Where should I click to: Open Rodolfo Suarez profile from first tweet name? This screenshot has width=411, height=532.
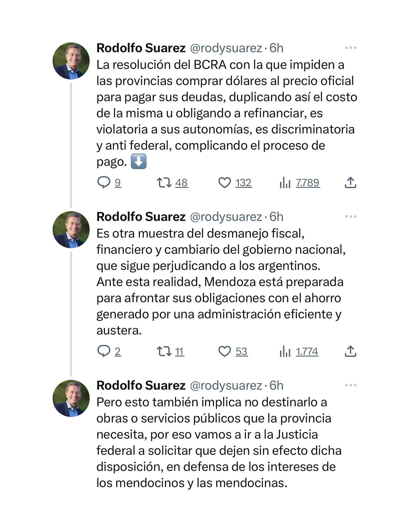[141, 48]
